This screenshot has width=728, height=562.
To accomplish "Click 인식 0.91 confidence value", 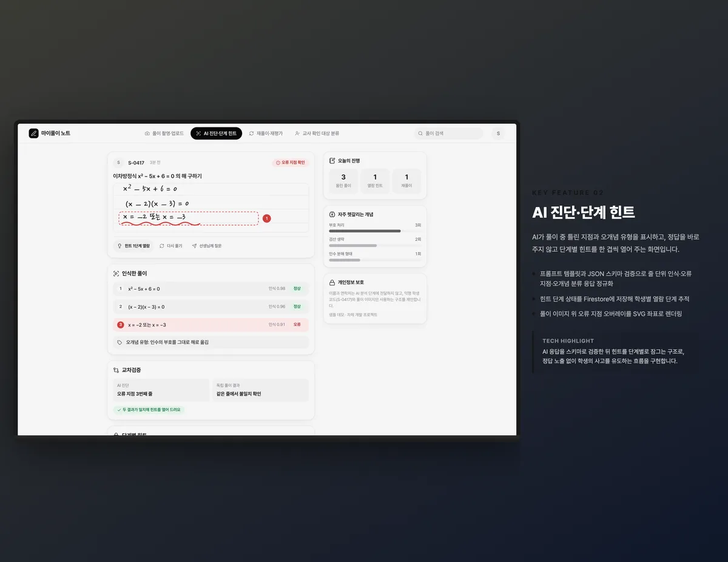I will (277, 325).
